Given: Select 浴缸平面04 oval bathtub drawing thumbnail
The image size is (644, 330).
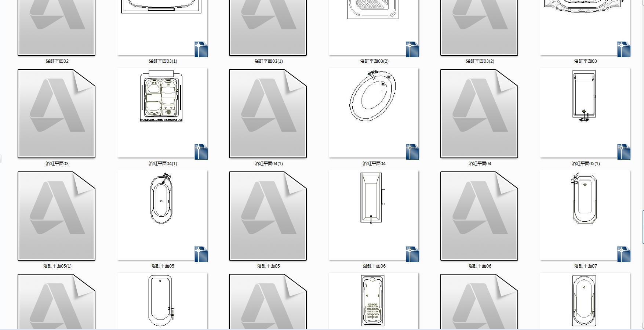Looking at the screenshot, I should (x=374, y=113).
